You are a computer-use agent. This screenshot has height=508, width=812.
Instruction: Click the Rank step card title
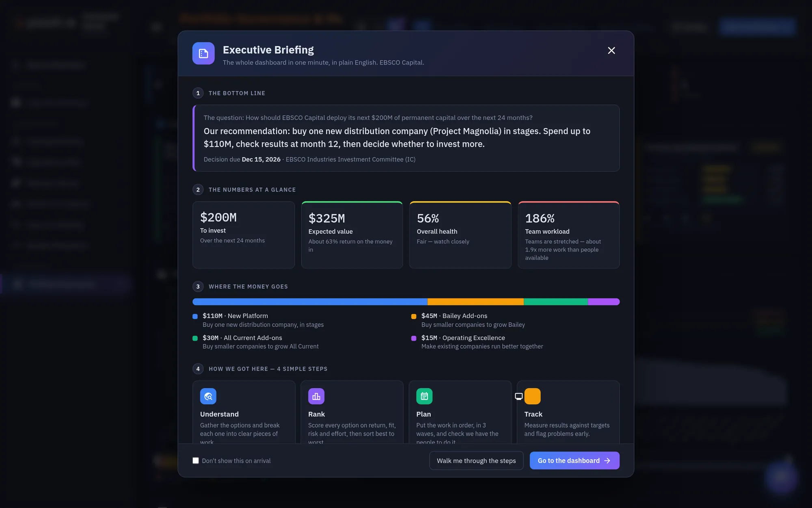[x=316, y=414]
